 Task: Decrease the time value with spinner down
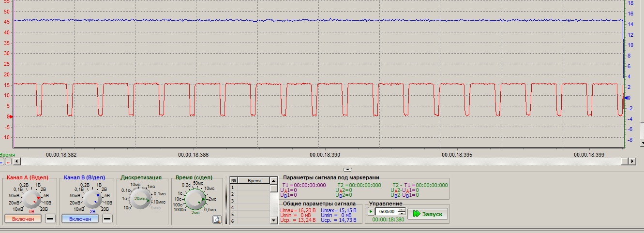coord(401,214)
